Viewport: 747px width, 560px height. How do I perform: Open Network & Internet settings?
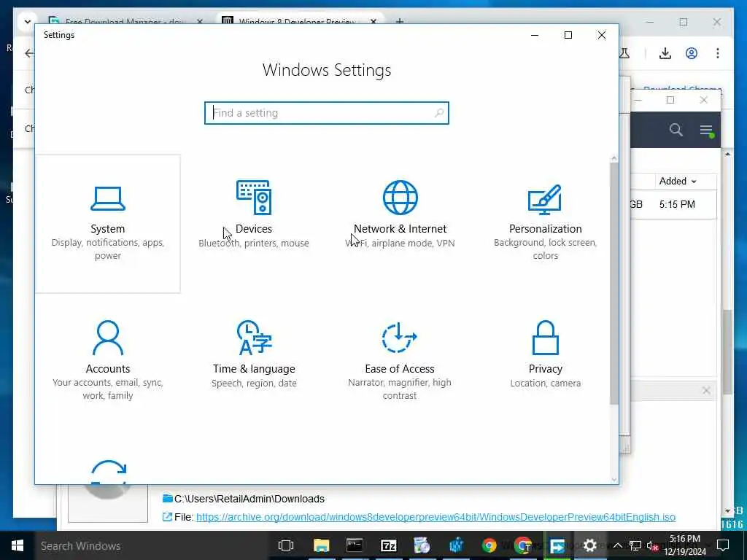(400, 223)
